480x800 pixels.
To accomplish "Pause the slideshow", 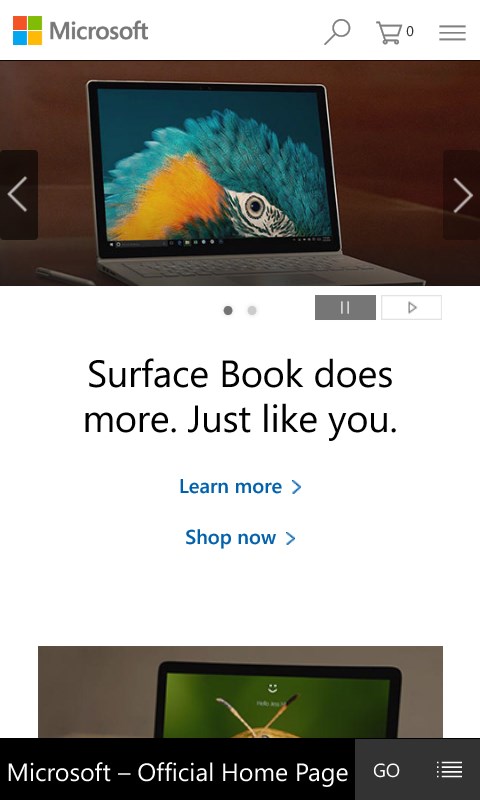I will (345, 307).
